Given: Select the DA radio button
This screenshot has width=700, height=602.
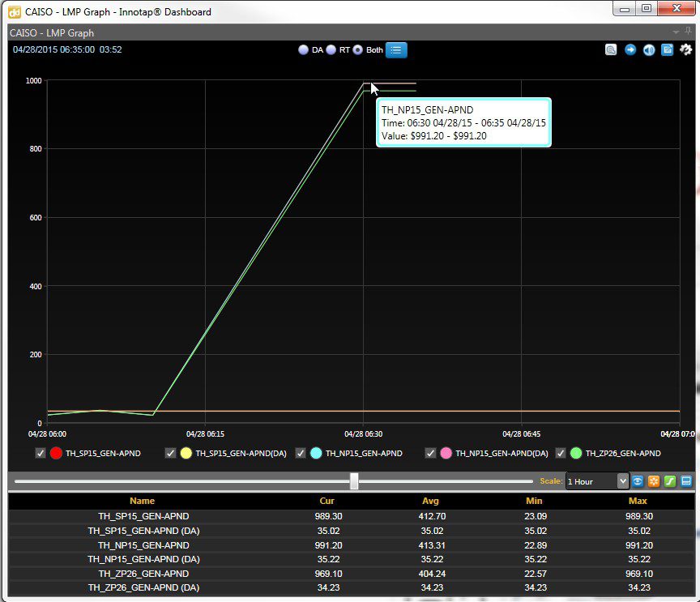Looking at the screenshot, I should (304, 50).
